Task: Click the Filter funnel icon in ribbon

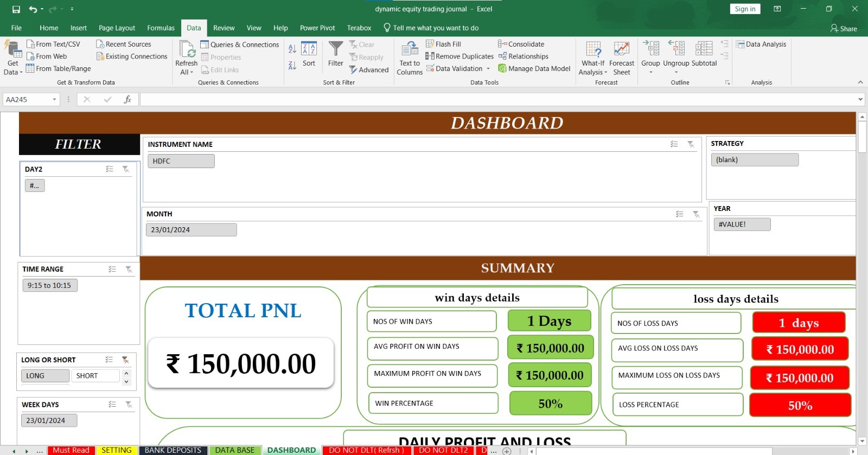Action: tap(335, 50)
